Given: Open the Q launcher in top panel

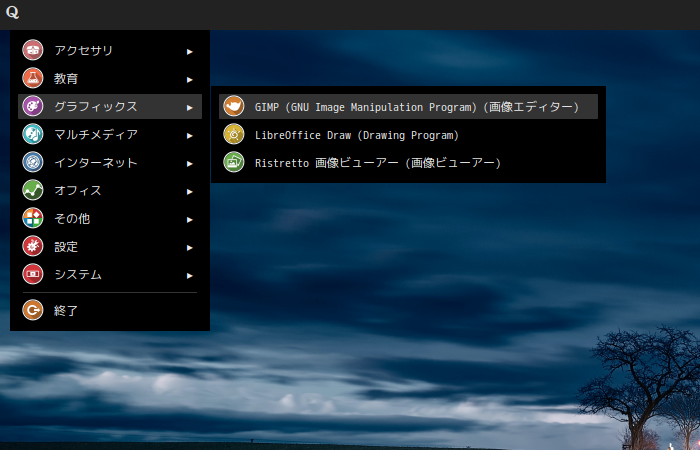Looking at the screenshot, I should 12,12.
